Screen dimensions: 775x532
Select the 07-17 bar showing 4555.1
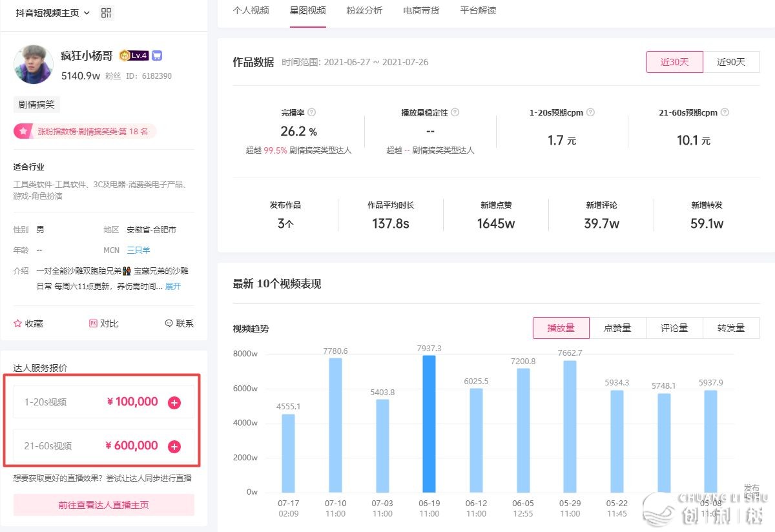(x=288, y=453)
